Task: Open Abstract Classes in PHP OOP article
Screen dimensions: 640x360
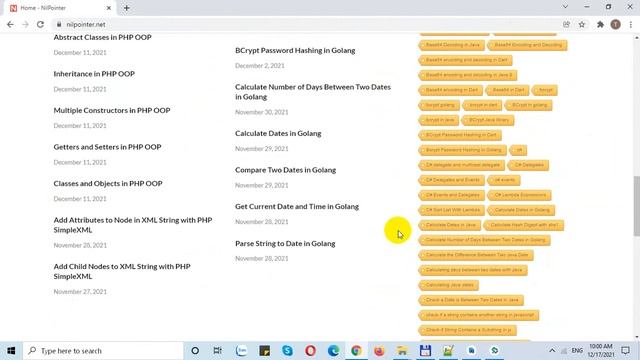Action: click(x=102, y=37)
